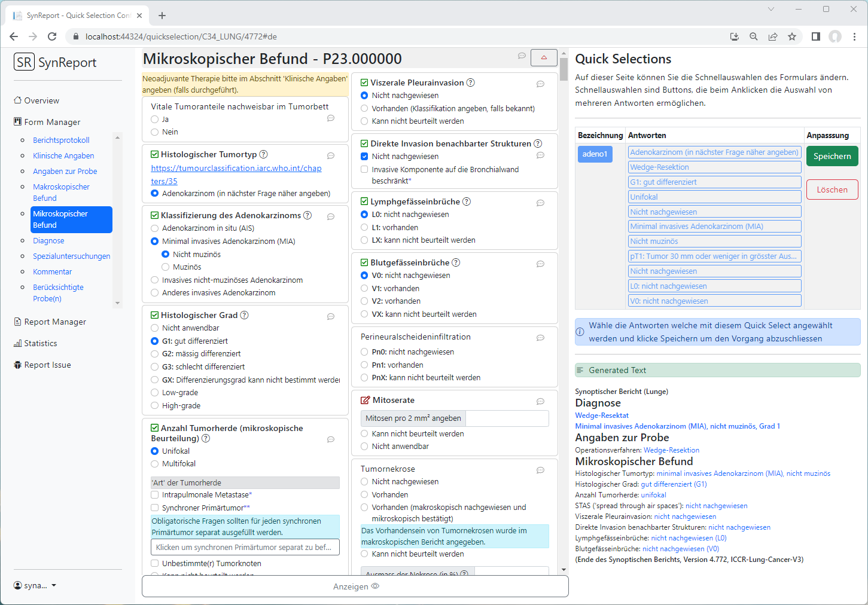Image resolution: width=868 pixels, height=605 pixels.
Task: Go to Report Manager in sidebar
Action: coord(55,322)
